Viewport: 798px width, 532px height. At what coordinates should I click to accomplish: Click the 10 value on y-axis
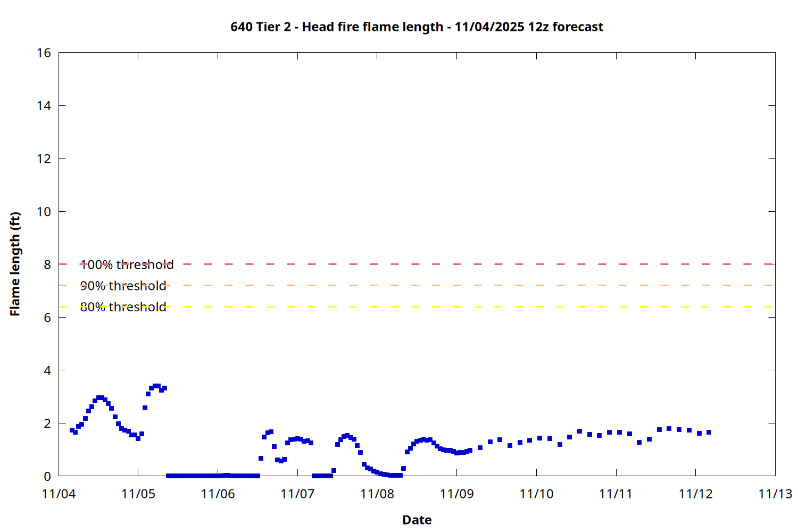[x=44, y=211]
